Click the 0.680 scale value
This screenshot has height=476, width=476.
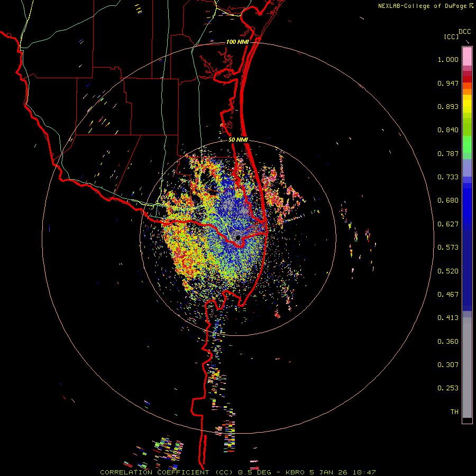point(448,200)
